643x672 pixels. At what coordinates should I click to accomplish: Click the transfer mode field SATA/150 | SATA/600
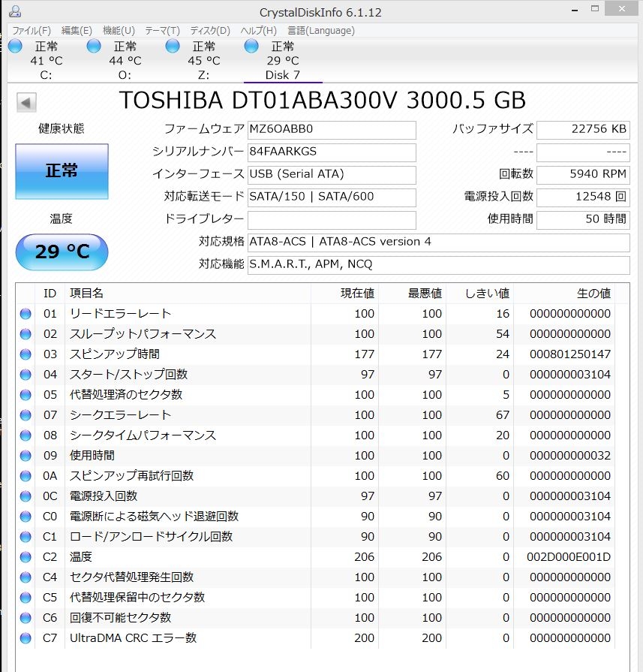pos(332,197)
